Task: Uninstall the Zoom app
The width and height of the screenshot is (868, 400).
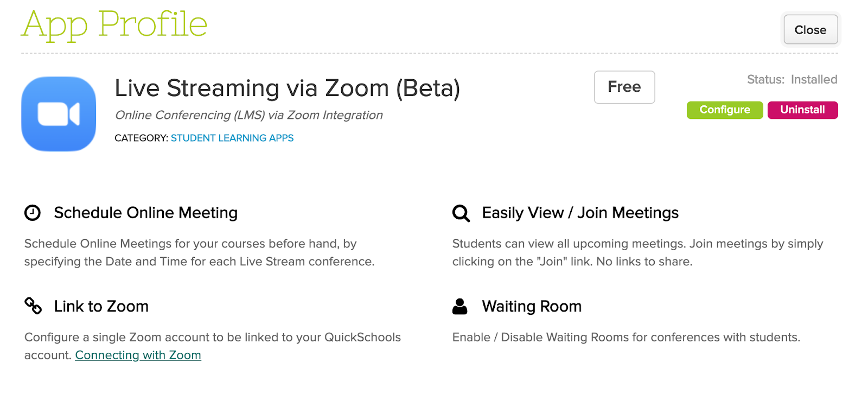Action: 802,110
